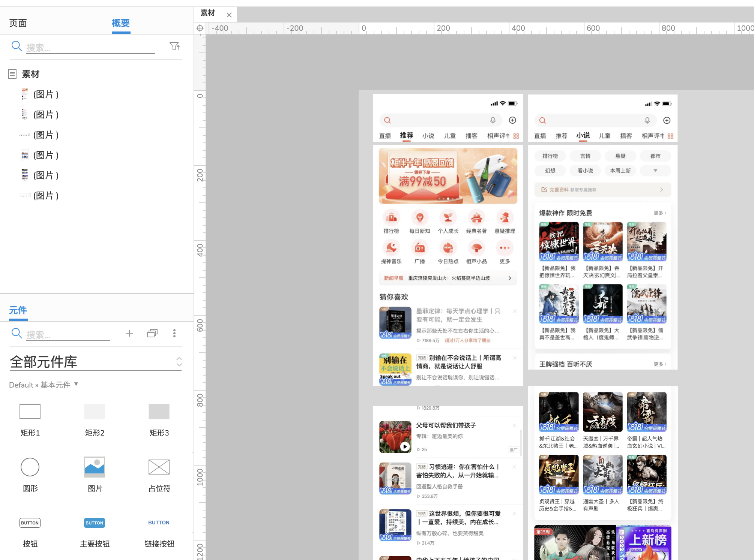
Task: Click the 都市 tag button
Action: tap(655, 156)
